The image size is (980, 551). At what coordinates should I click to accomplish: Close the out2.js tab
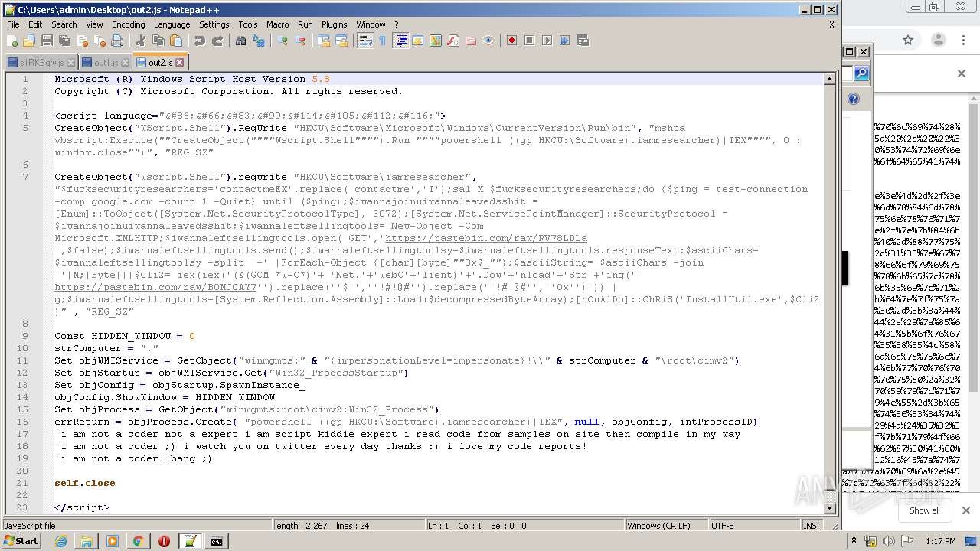(180, 63)
